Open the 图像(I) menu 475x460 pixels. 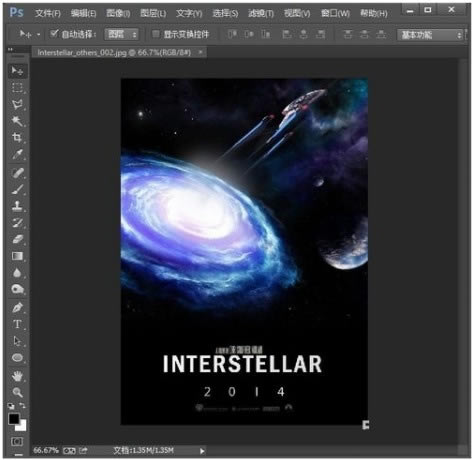(x=118, y=13)
